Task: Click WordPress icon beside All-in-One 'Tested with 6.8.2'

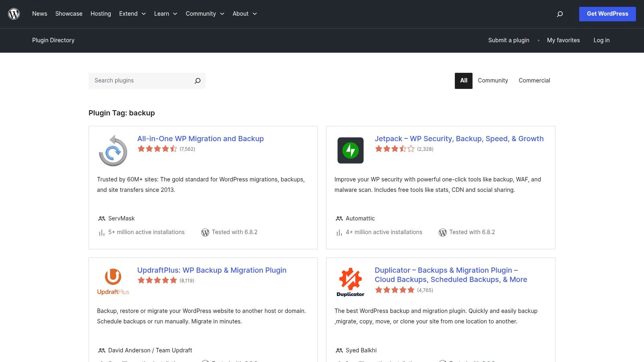Action: click(205, 232)
